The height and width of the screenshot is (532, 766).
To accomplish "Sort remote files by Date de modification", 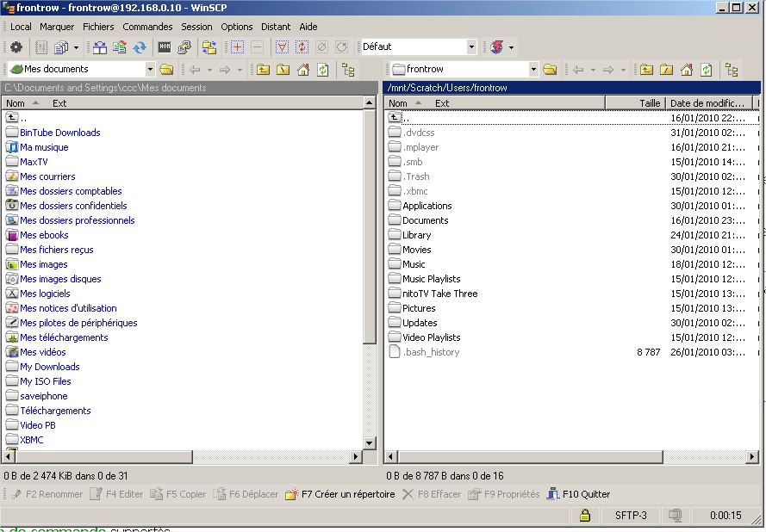I will (709, 103).
